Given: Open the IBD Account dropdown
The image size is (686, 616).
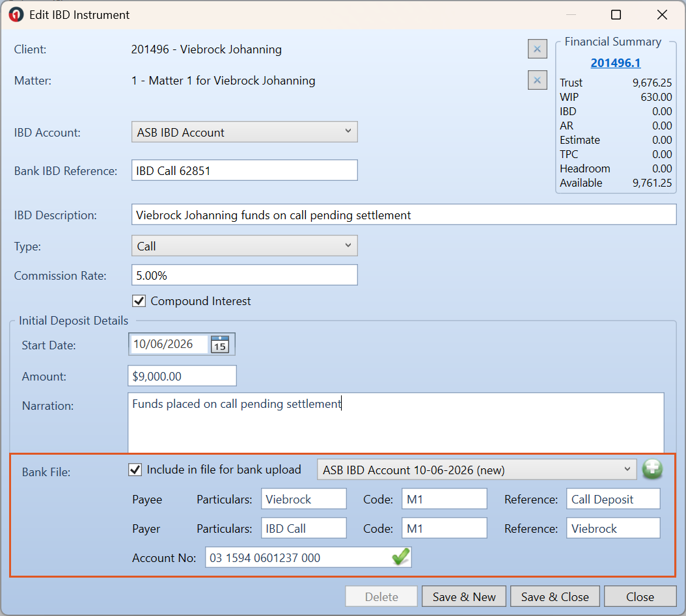Looking at the screenshot, I should pos(245,132).
